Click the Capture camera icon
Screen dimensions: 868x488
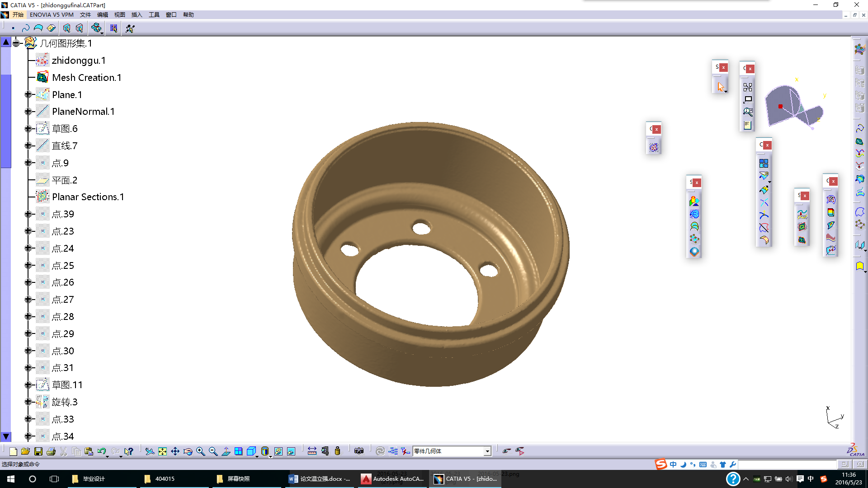(359, 451)
